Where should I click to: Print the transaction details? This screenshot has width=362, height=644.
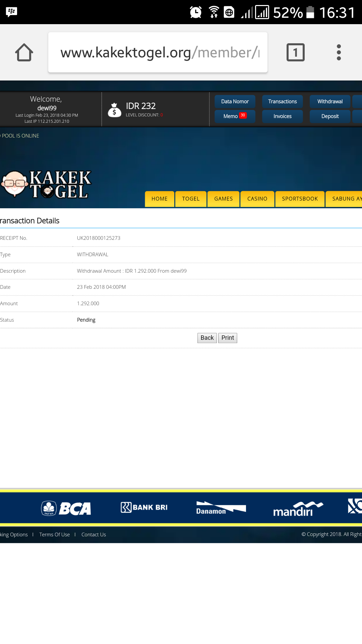point(228,338)
